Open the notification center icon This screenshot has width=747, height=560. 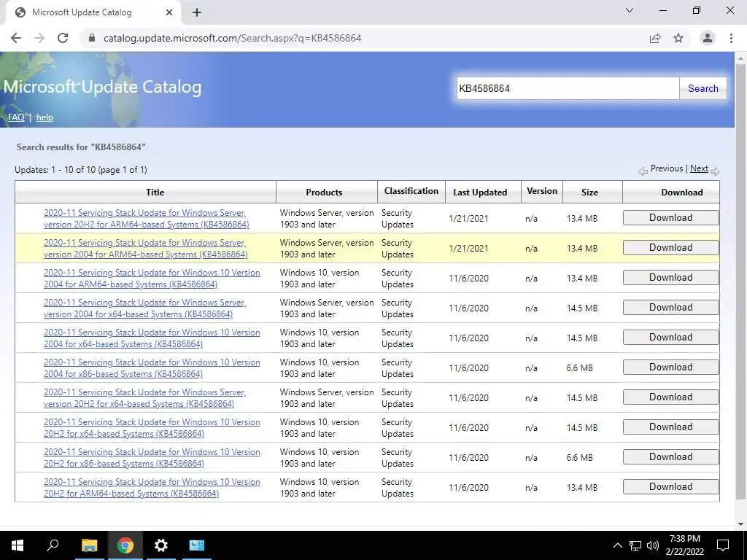[723, 545]
